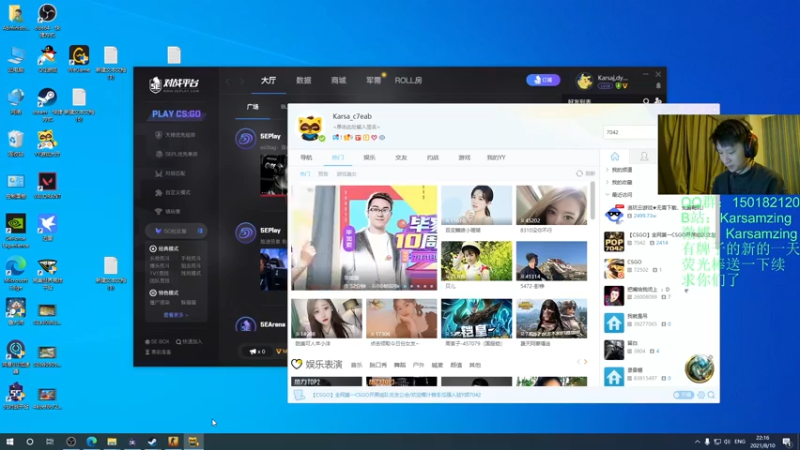
Task: Open the Recycle Bin desktop icon
Action: 16,139
